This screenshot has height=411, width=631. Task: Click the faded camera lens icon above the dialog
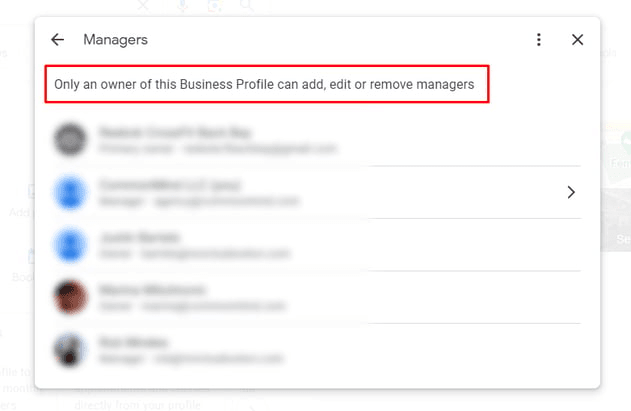[x=214, y=6]
